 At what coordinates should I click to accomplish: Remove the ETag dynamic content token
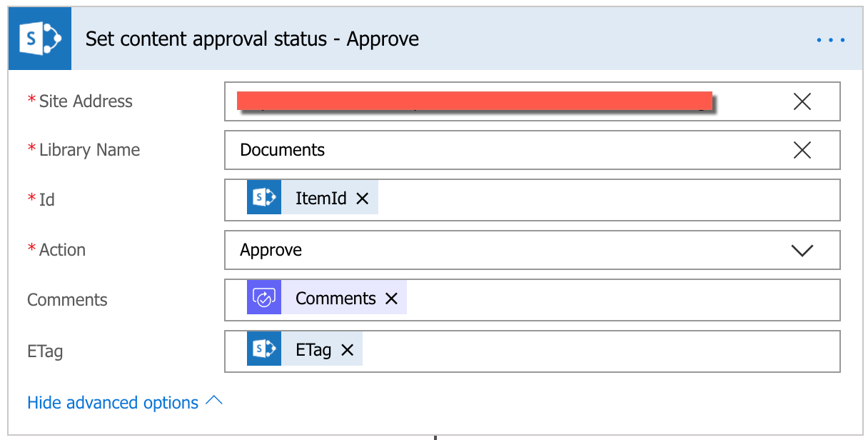click(347, 350)
